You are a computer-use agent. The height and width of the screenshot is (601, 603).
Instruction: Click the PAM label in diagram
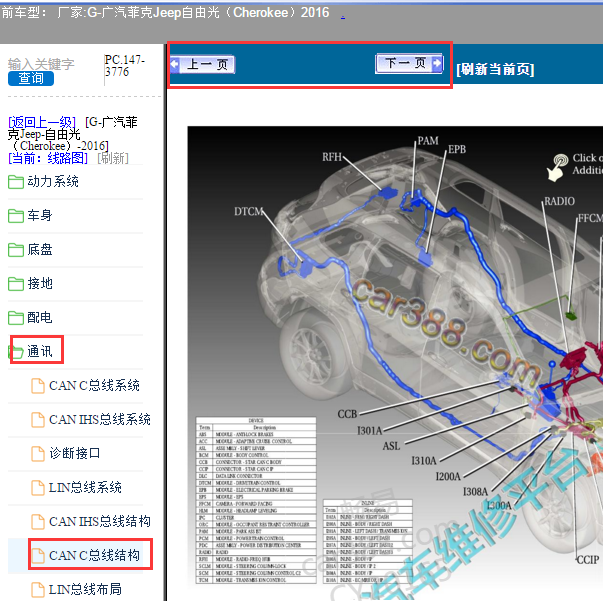428,141
